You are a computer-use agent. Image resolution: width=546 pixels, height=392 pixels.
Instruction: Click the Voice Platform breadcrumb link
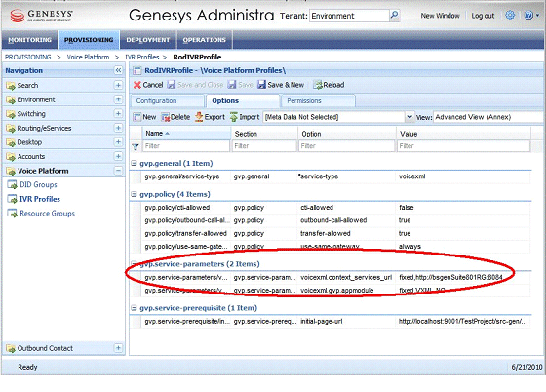pos(88,58)
